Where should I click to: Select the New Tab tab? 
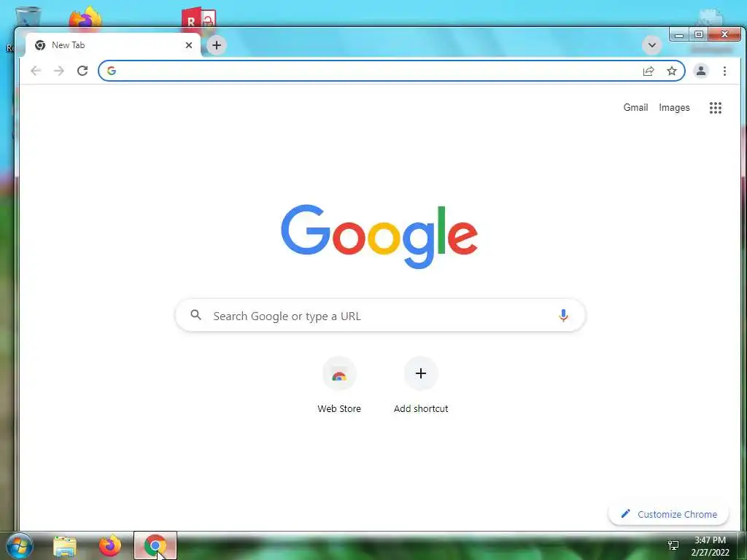113,45
